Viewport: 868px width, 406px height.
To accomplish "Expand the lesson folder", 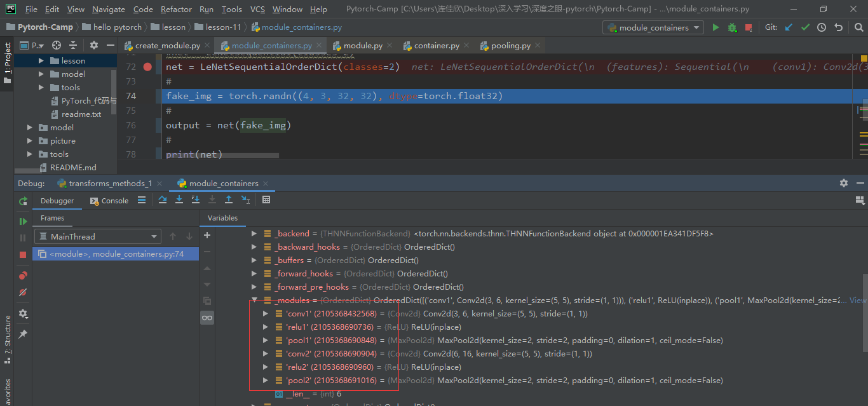I will [x=41, y=61].
